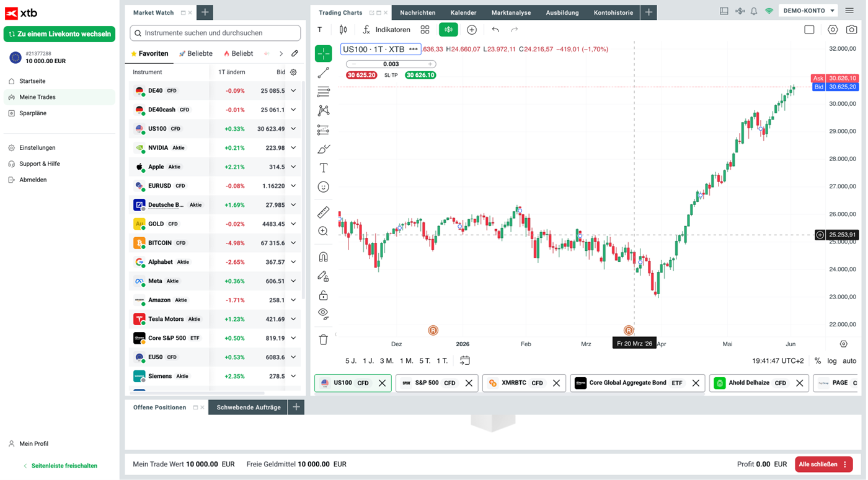Image resolution: width=868 pixels, height=480 pixels.
Task: Click the red sell price 30 625.20
Action: tap(361, 75)
